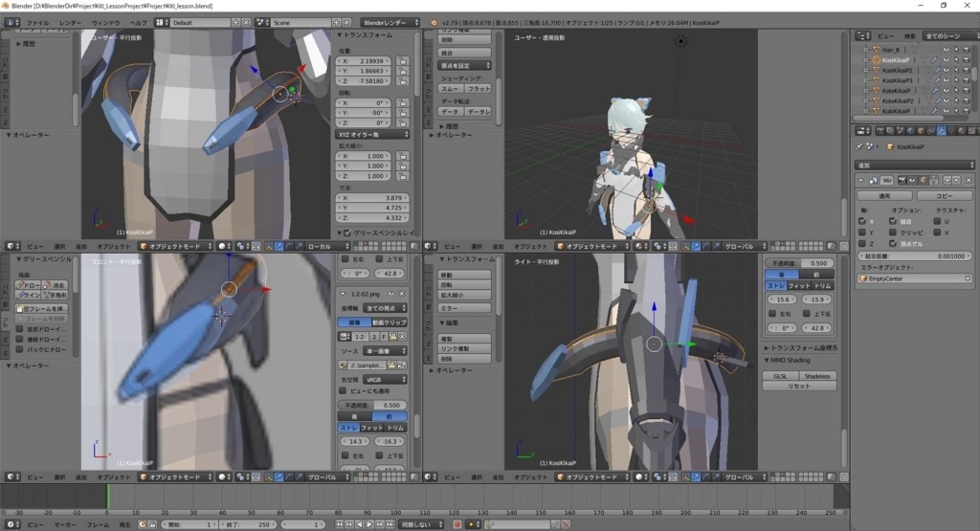Open the ヘルプ menu

pyautogui.click(x=138, y=23)
